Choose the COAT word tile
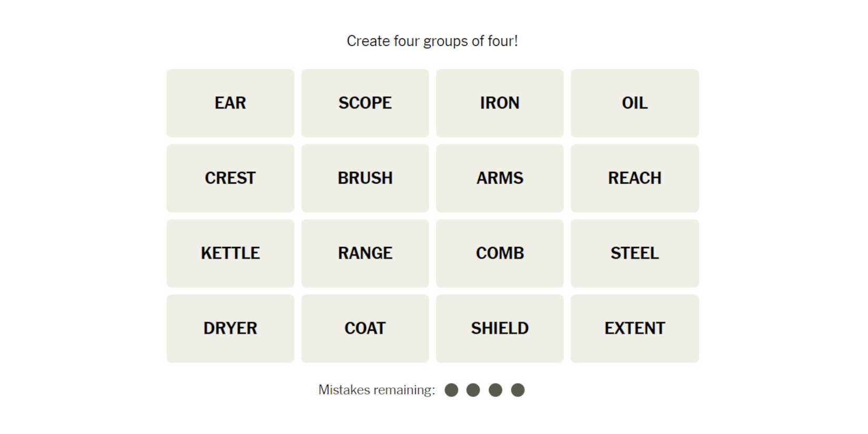The width and height of the screenshot is (868, 434). pyautogui.click(x=365, y=329)
